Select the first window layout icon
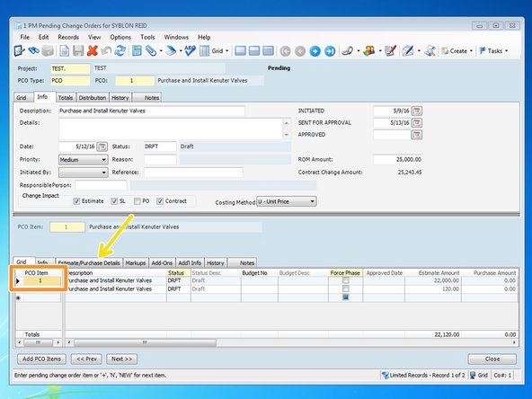Image resolution: width=532 pixels, height=399 pixels. pyautogui.click(x=241, y=51)
